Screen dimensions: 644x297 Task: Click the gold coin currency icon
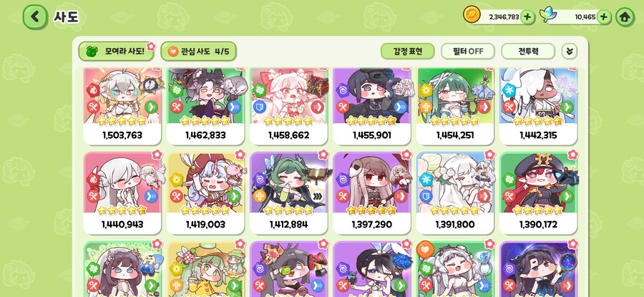pos(472,14)
